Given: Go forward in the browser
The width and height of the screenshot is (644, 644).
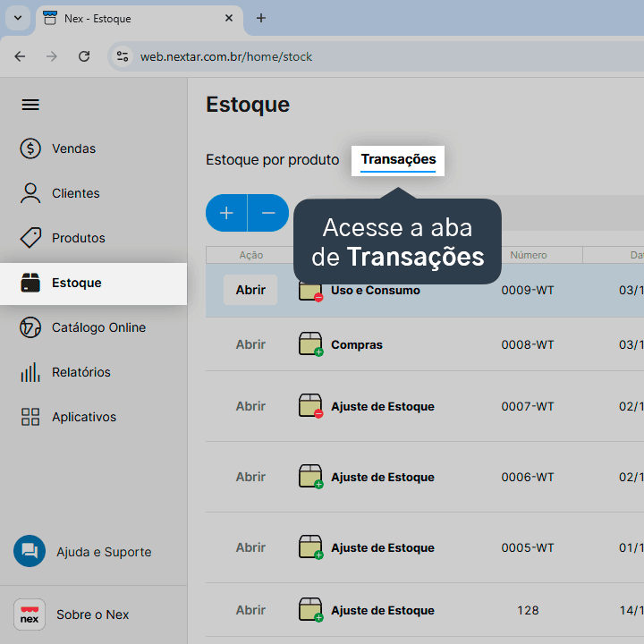Looking at the screenshot, I should coord(52,56).
